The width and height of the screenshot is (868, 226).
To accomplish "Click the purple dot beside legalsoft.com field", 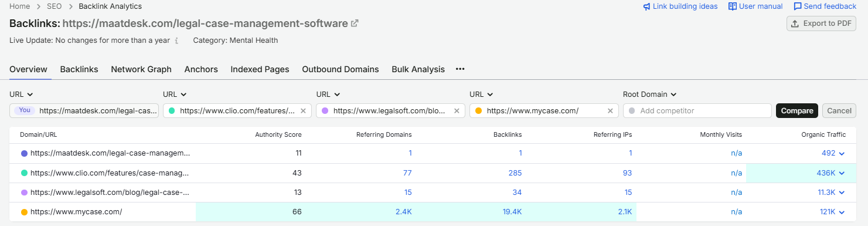I will [325, 111].
